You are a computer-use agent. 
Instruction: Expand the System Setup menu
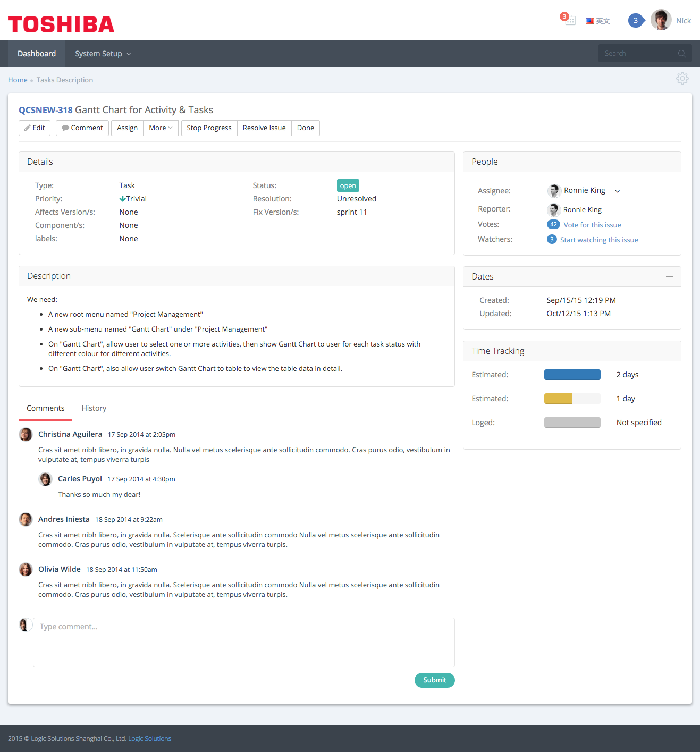tap(102, 53)
